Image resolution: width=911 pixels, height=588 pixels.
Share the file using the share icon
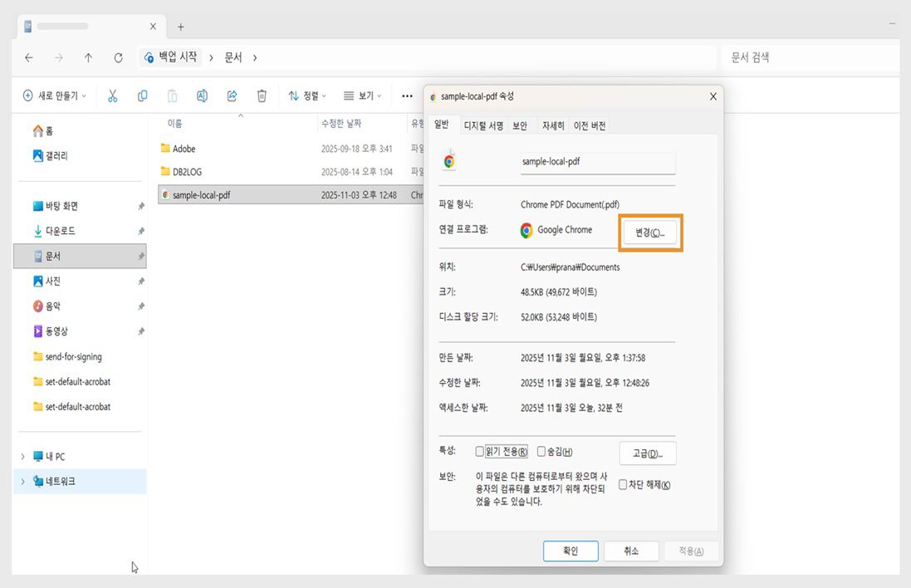point(232,96)
